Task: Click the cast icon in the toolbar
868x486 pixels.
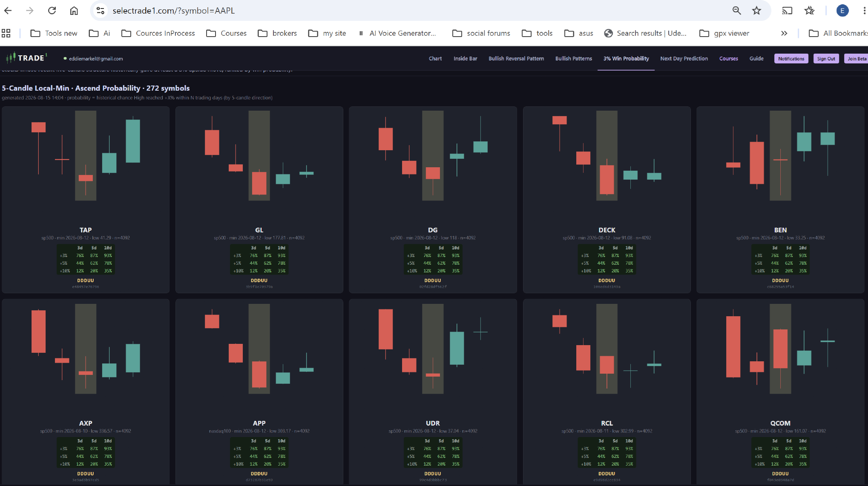Action: 787,11
